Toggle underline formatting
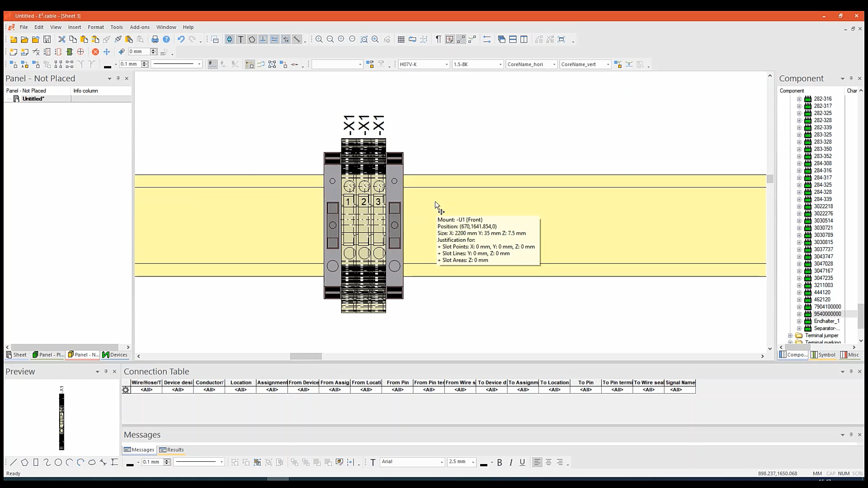The width and height of the screenshot is (868, 488). point(522,462)
